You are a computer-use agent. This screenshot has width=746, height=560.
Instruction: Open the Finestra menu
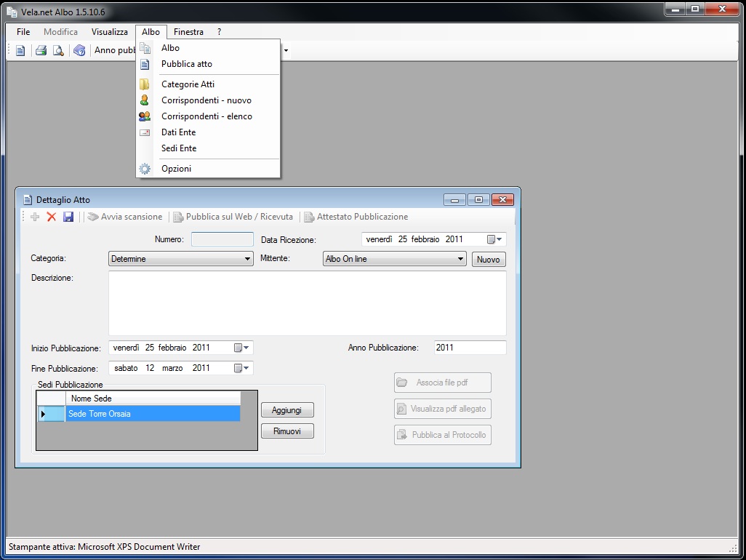click(188, 32)
